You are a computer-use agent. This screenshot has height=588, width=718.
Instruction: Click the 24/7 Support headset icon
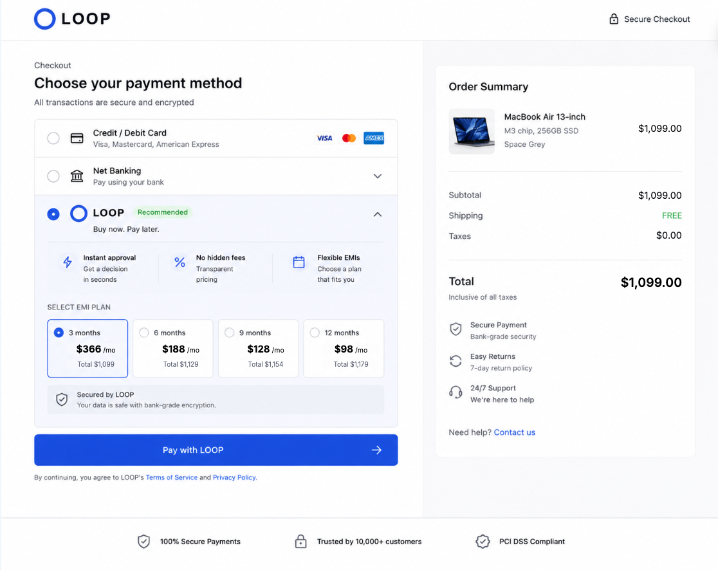pyautogui.click(x=456, y=392)
